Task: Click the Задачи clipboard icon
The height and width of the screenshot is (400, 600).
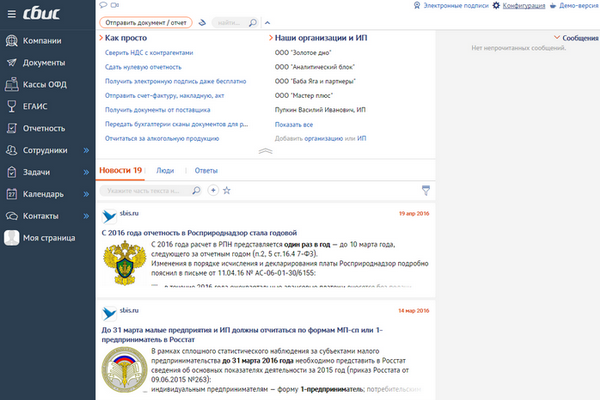Action: click(x=12, y=172)
